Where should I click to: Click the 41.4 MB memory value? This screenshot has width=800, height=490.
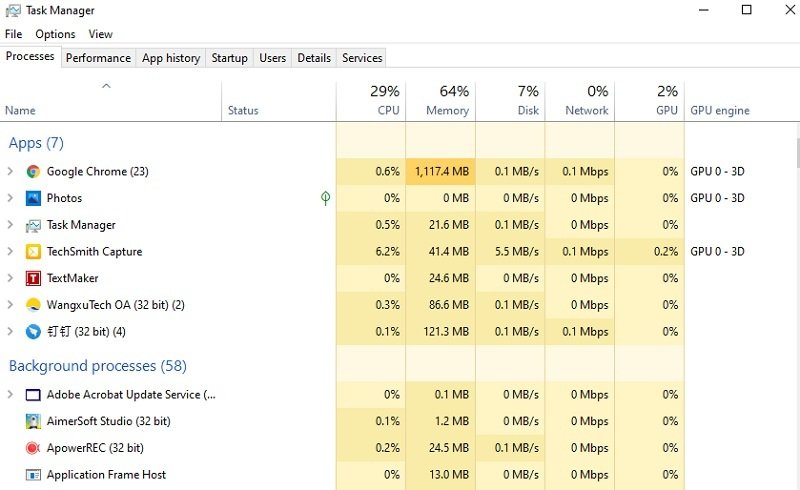coord(448,252)
